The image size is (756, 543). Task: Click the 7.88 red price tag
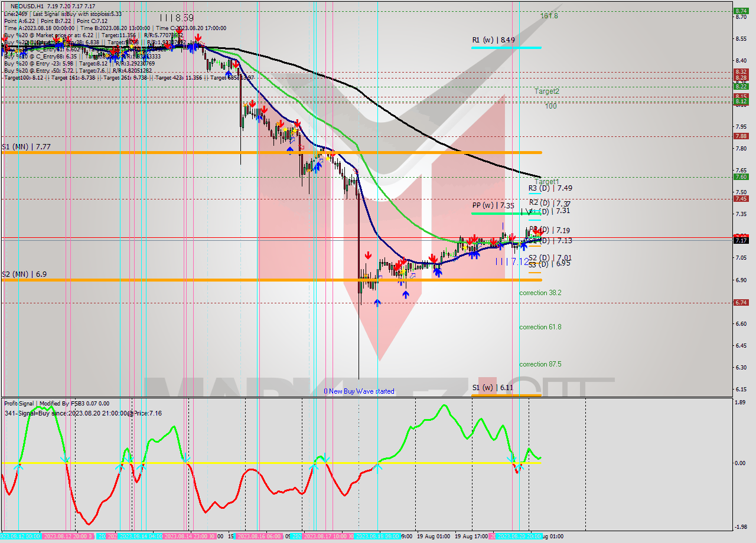pyautogui.click(x=741, y=136)
